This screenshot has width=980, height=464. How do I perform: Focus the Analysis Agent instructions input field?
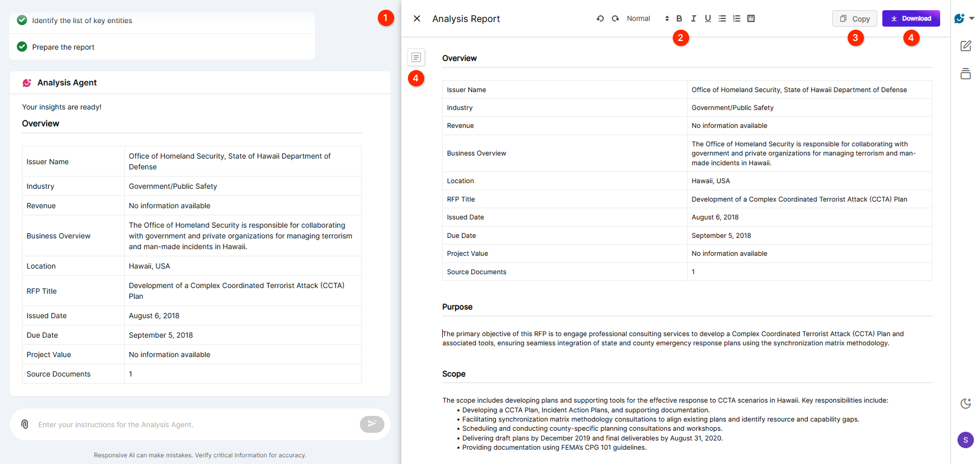[194, 425]
